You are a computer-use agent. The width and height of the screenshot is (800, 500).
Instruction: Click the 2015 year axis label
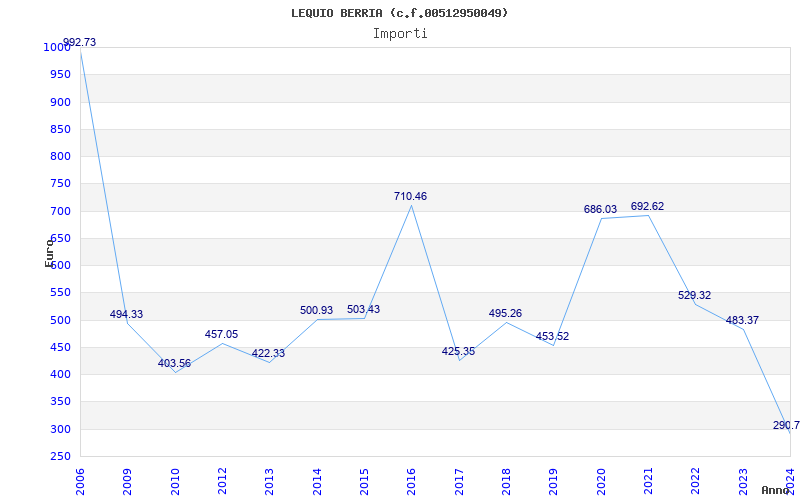[x=364, y=482]
